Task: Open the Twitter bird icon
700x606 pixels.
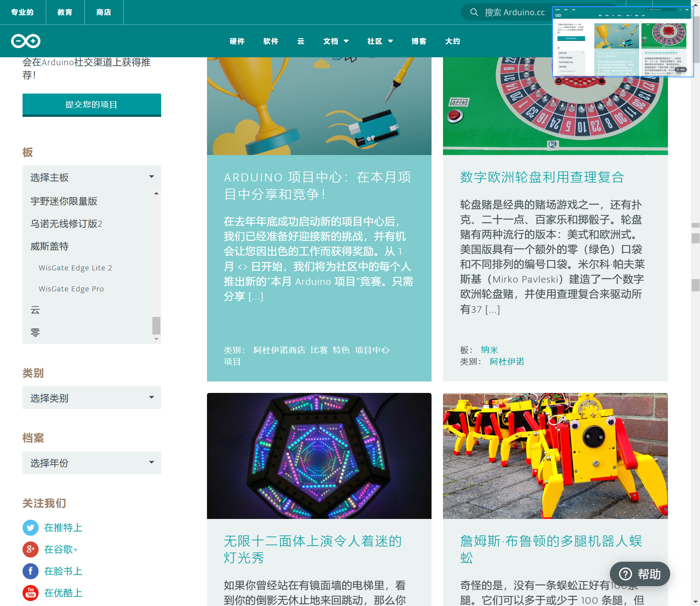Action: tap(31, 528)
